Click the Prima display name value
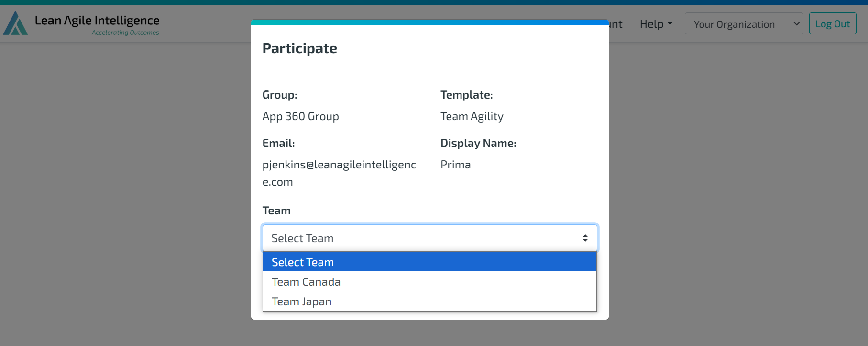The image size is (868, 346). 456,165
